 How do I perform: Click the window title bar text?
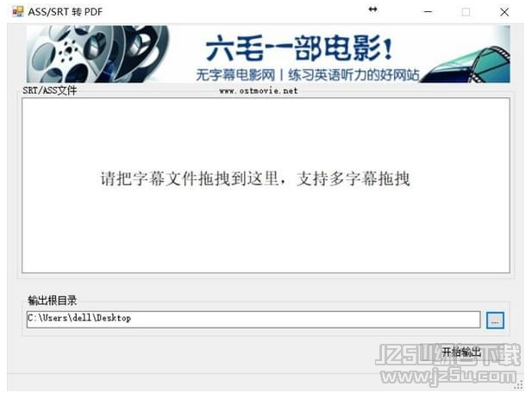66,12
